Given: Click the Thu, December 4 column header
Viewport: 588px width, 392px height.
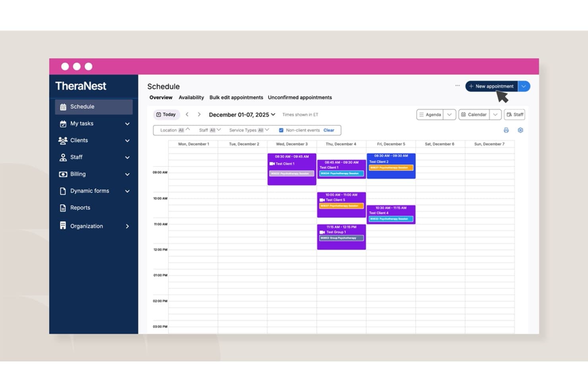Looking at the screenshot, I should point(341,144).
